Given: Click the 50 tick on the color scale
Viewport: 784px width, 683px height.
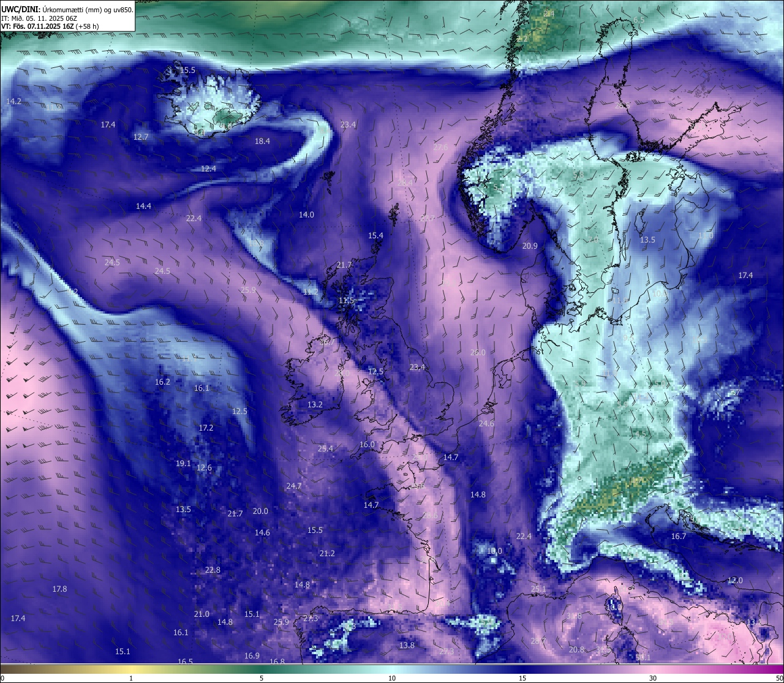Looking at the screenshot, I should [x=779, y=678].
